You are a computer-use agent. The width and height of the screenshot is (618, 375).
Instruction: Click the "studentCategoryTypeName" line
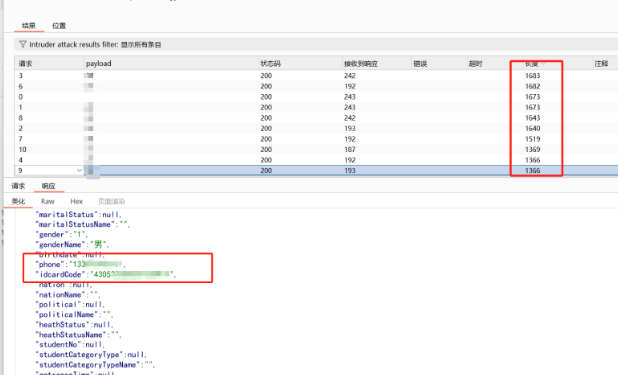pyautogui.click(x=95, y=365)
